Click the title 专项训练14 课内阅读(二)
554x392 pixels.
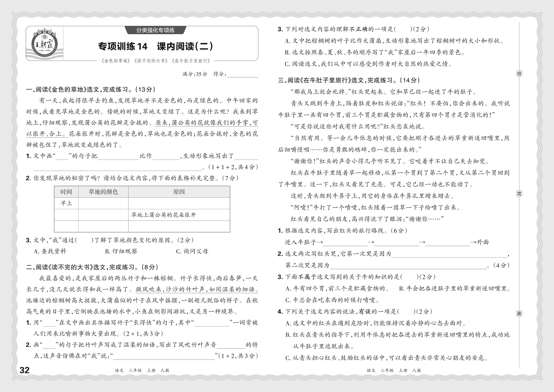click(155, 46)
